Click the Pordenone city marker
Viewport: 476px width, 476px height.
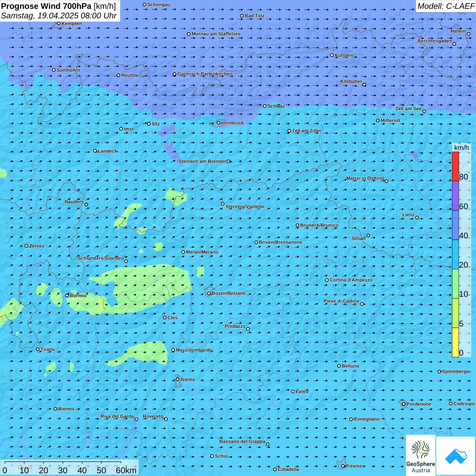pyautogui.click(x=404, y=404)
